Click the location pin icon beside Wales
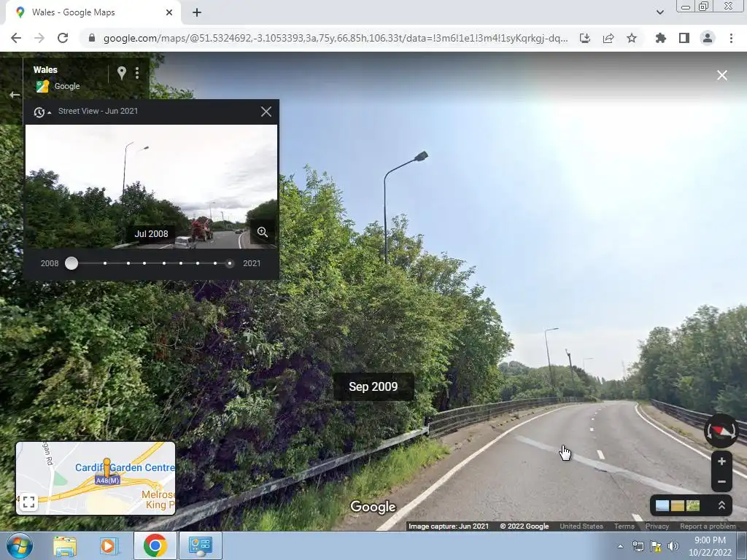 (122, 73)
